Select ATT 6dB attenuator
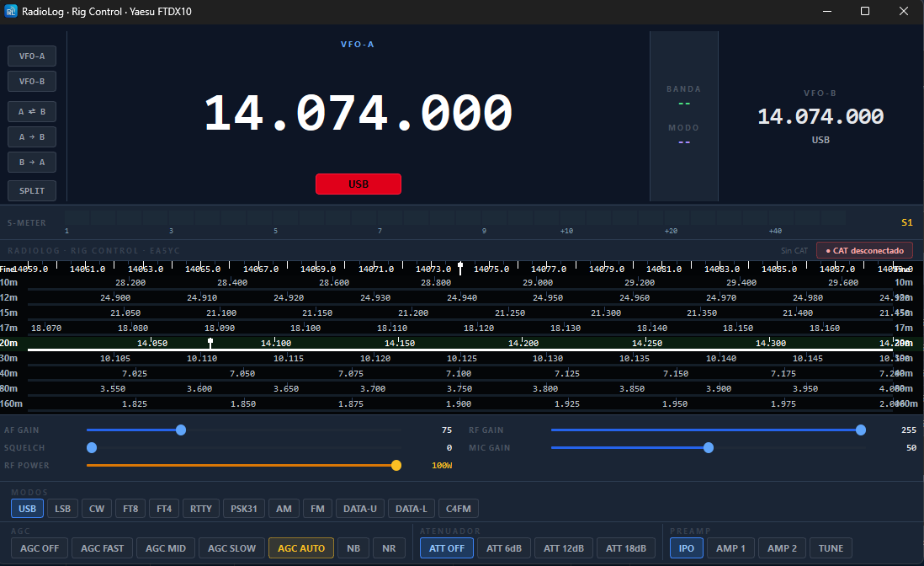 (x=504, y=547)
